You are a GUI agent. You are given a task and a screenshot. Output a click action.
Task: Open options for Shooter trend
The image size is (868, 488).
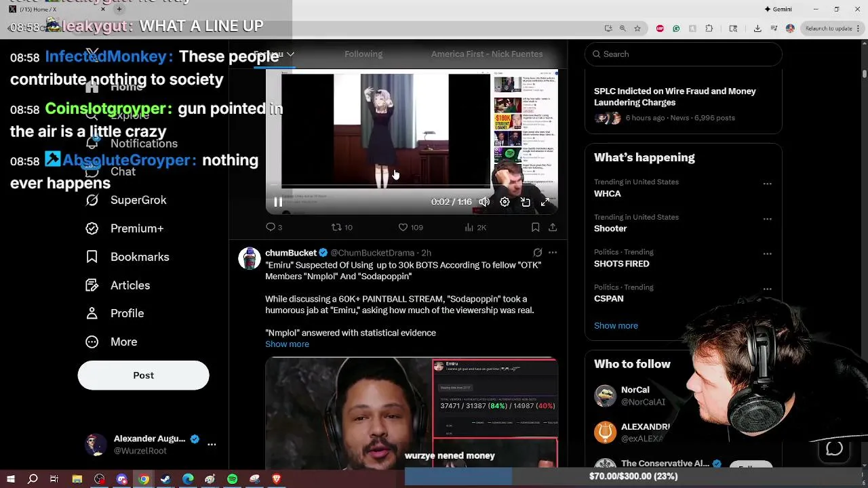767,219
